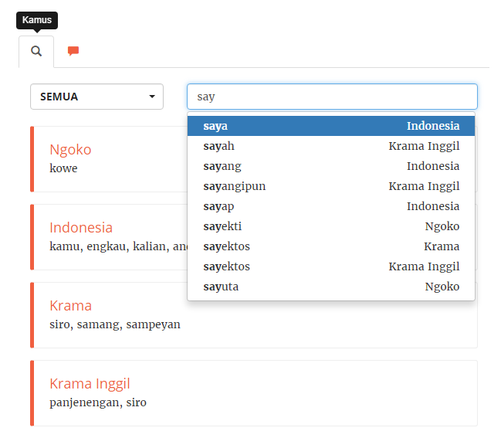Click 'panjenengan, siro' text
This screenshot has height=448, width=501.
click(98, 402)
